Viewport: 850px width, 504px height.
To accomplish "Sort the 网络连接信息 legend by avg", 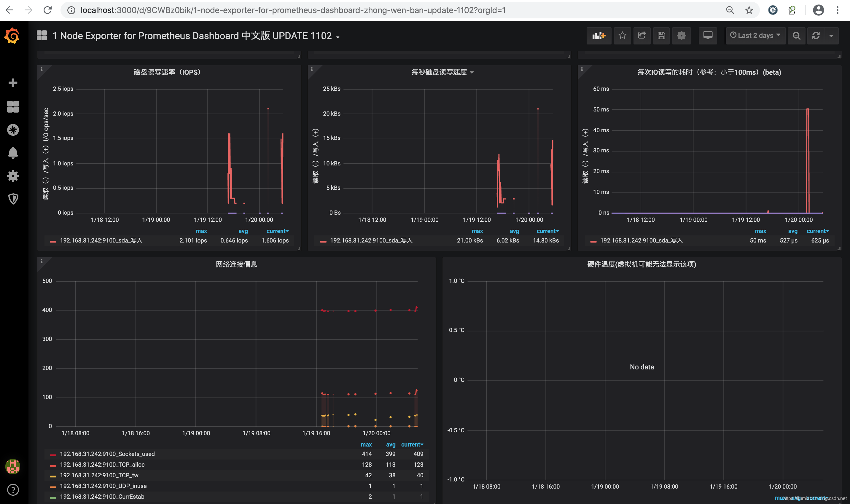I will (391, 445).
